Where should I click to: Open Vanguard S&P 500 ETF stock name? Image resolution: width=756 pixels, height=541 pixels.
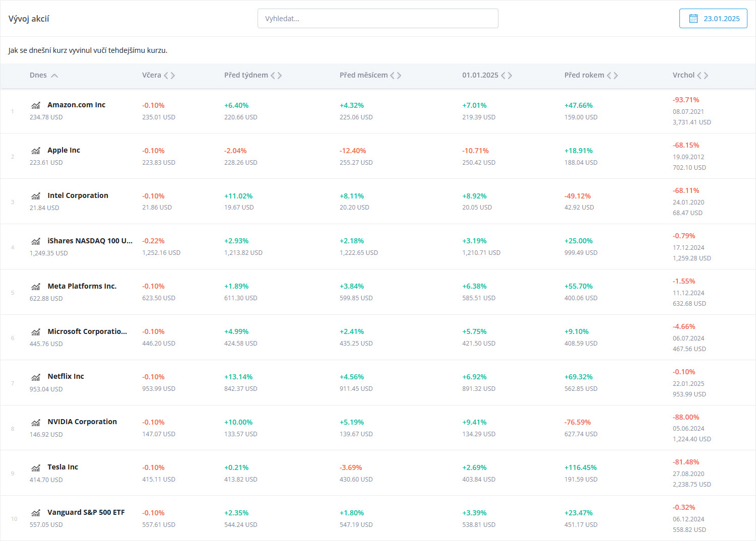86,512
